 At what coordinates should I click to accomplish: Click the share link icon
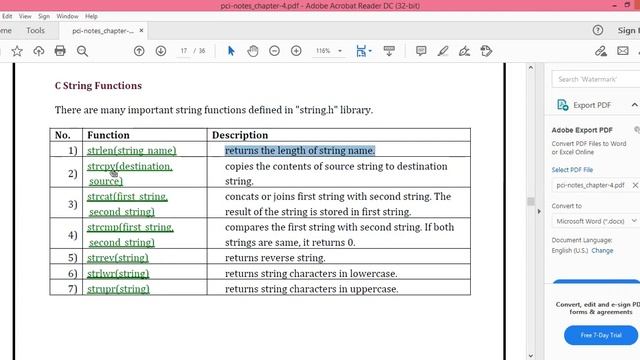point(600,51)
